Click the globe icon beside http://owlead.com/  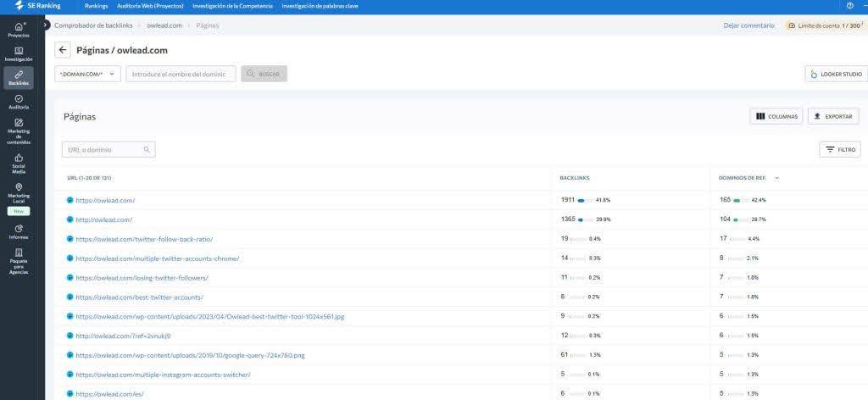70,219
